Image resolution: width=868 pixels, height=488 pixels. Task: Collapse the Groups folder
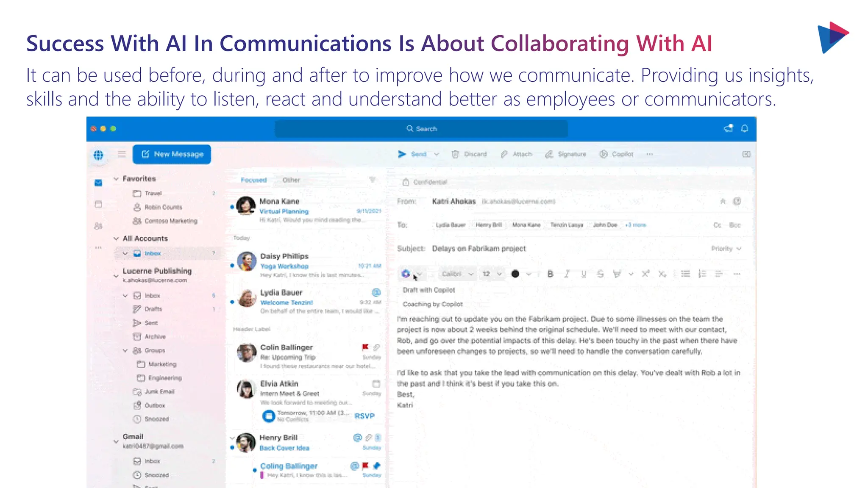(x=125, y=350)
